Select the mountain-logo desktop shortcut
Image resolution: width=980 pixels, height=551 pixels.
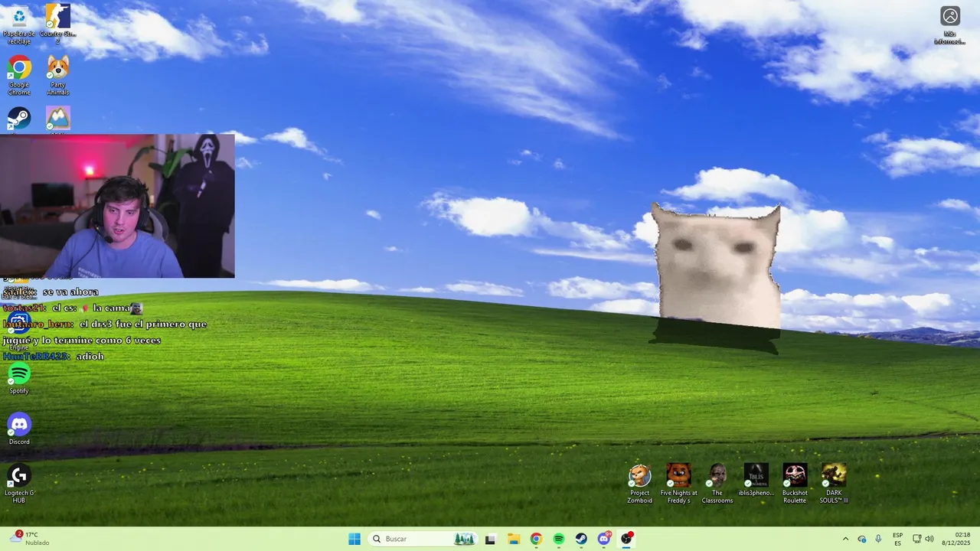click(x=58, y=119)
